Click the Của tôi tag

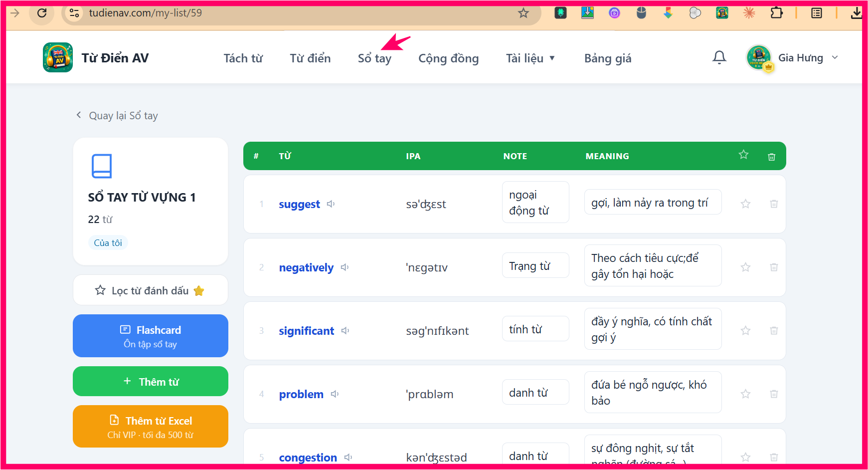pyautogui.click(x=108, y=242)
